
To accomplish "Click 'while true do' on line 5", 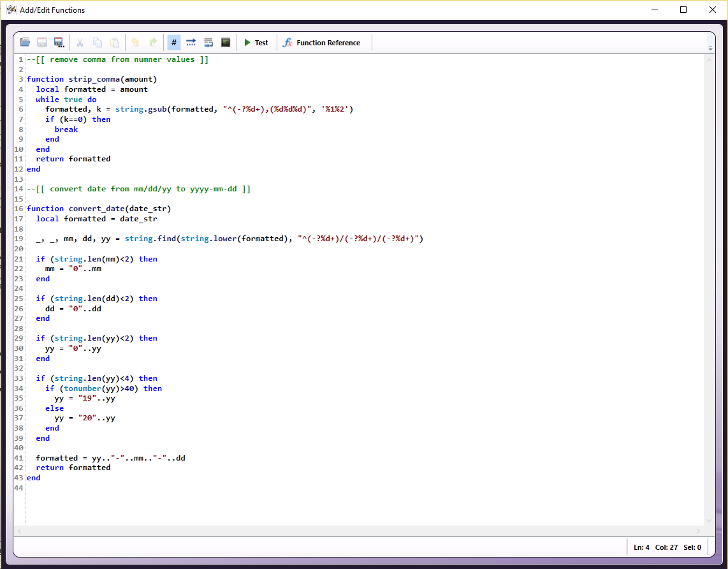I will [x=66, y=100].
